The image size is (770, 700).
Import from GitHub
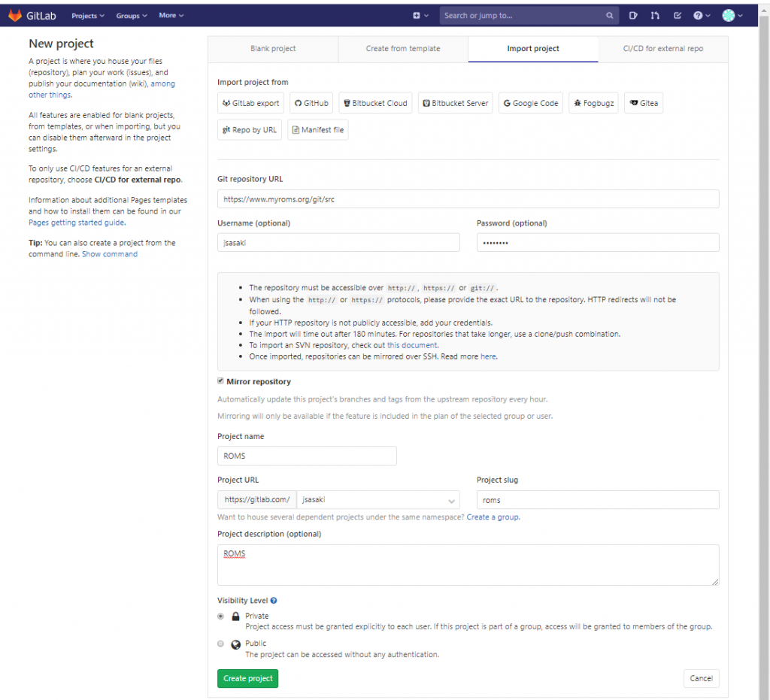311,103
